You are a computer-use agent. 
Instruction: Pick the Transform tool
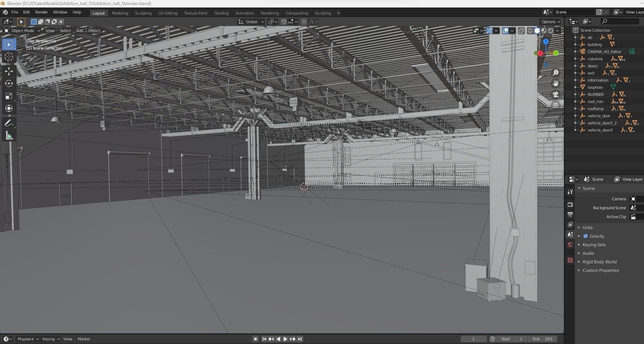(9, 108)
